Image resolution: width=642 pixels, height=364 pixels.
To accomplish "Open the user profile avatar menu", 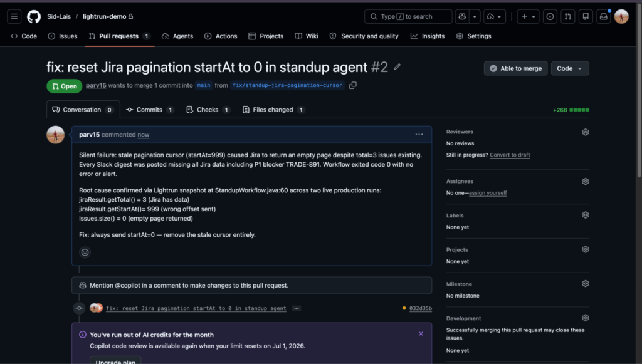I will pos(621,16).
